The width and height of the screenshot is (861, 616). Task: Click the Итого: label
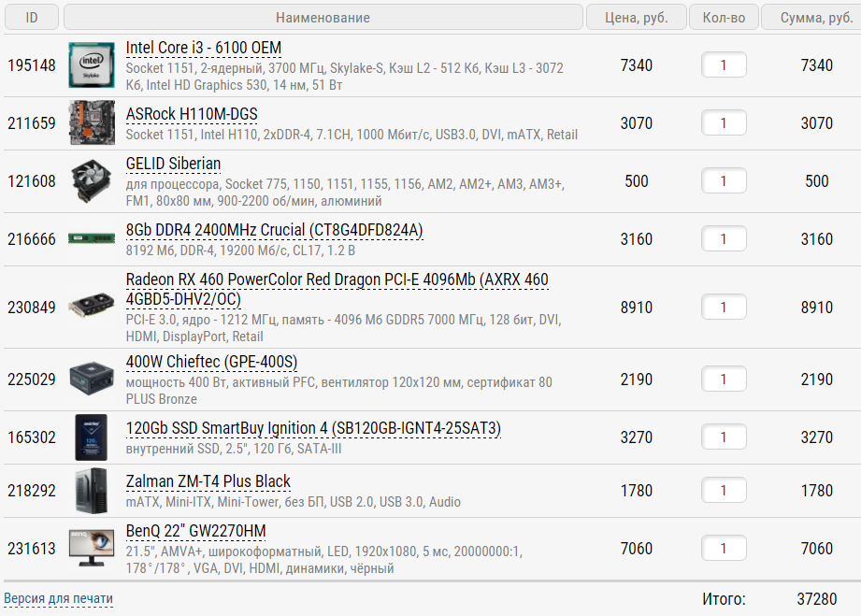[x=724, y=599]
